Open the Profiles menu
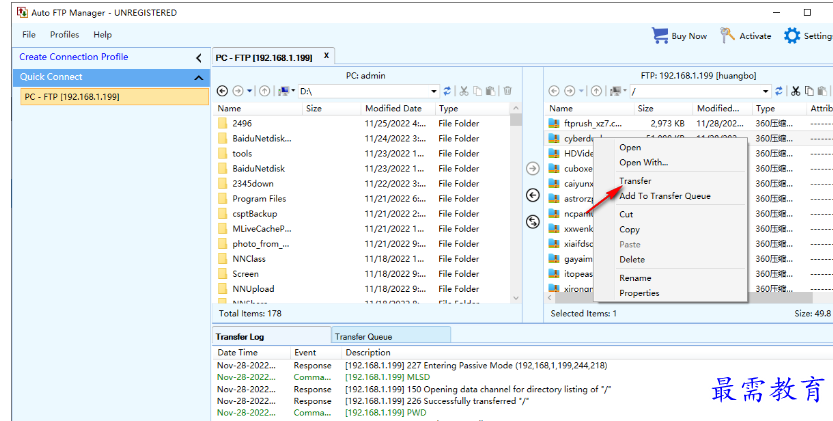The image size is (833, 421). click(x=65, y=35)
